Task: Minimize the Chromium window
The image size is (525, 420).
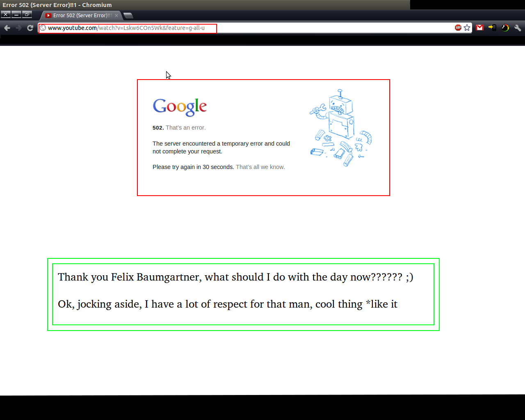Action: (x=16, y=15)
